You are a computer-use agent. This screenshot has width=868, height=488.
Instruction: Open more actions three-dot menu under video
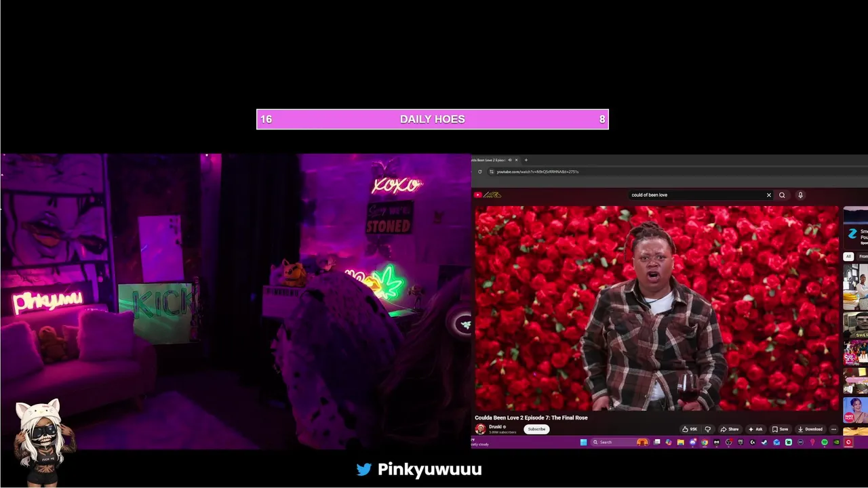(833, 429)
